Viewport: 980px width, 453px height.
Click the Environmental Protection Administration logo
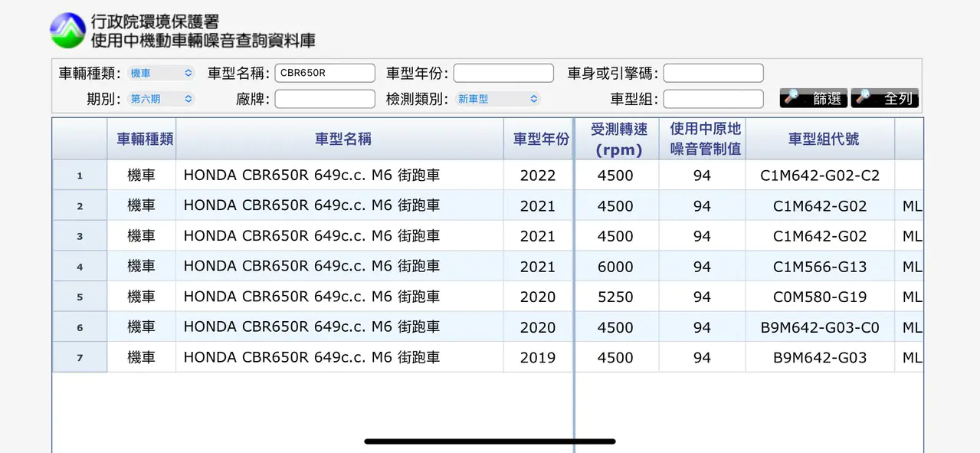[67, 31]
